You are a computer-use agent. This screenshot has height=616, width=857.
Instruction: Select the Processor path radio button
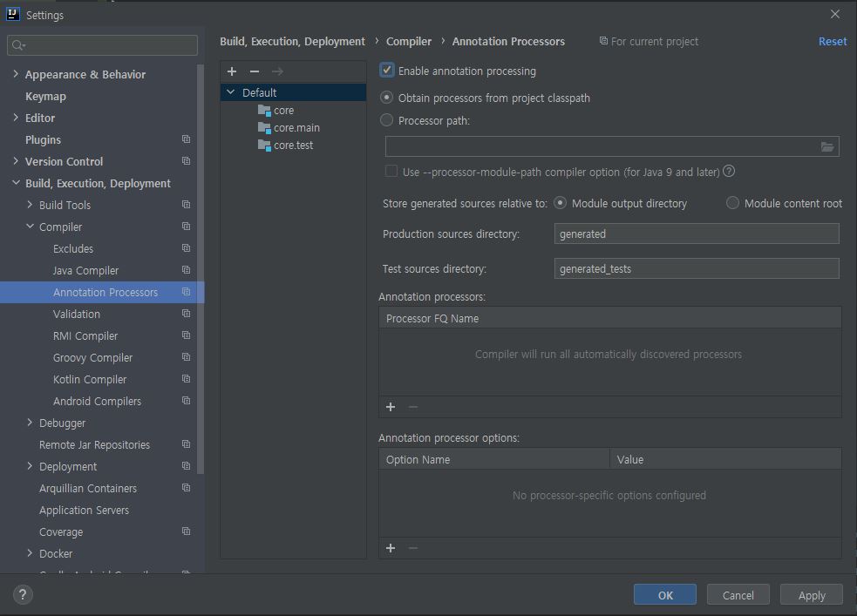click(x=387, y=120)
